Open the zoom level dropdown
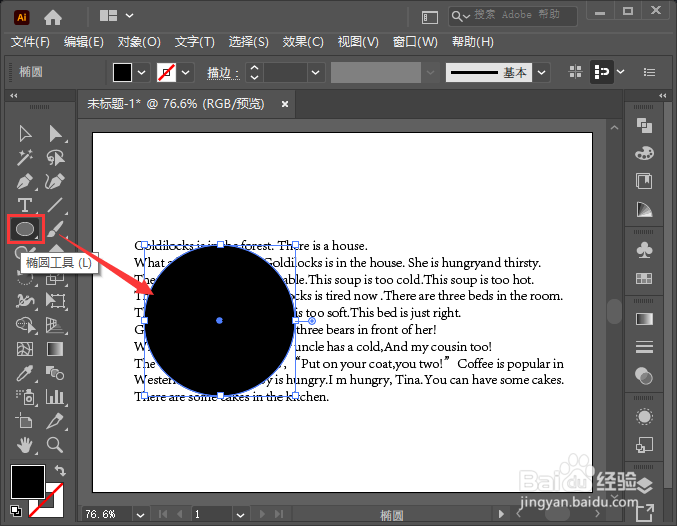 [x=140, y=515]
